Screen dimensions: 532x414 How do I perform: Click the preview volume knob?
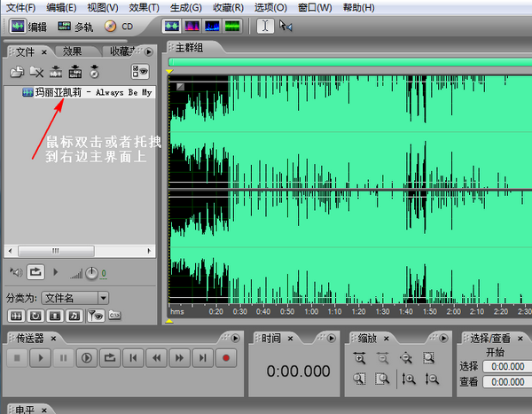pyautogui.click(x=91, y=273)
